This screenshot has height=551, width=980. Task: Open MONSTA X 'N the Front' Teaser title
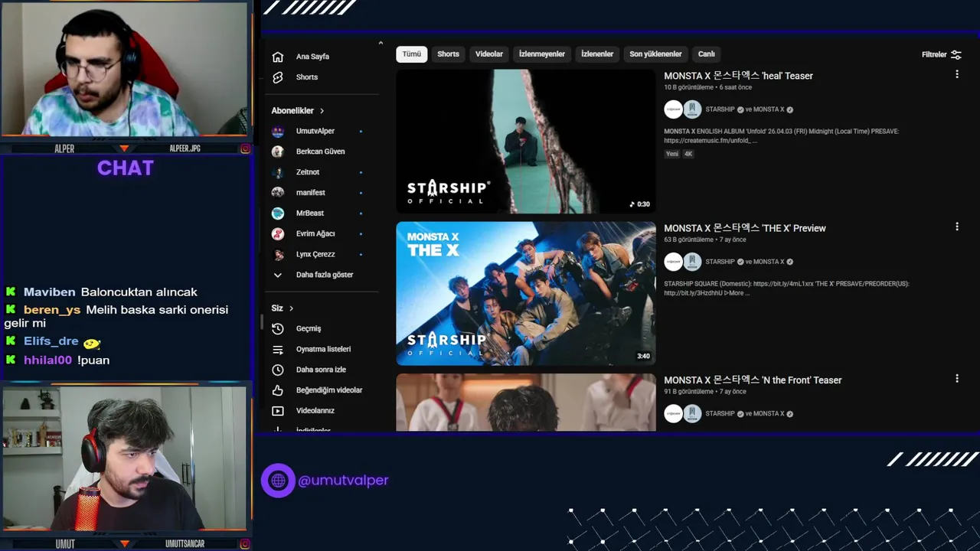753,380
